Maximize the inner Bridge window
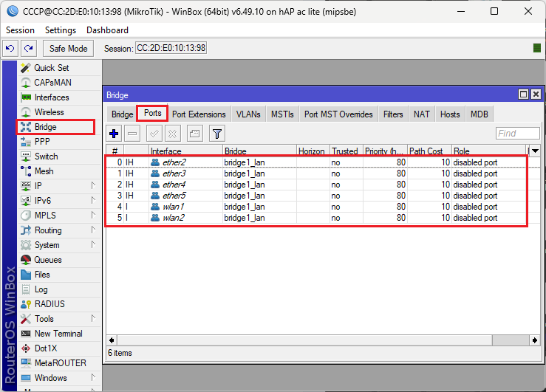This screenshot has width=546, height=392. coord(523,94)
